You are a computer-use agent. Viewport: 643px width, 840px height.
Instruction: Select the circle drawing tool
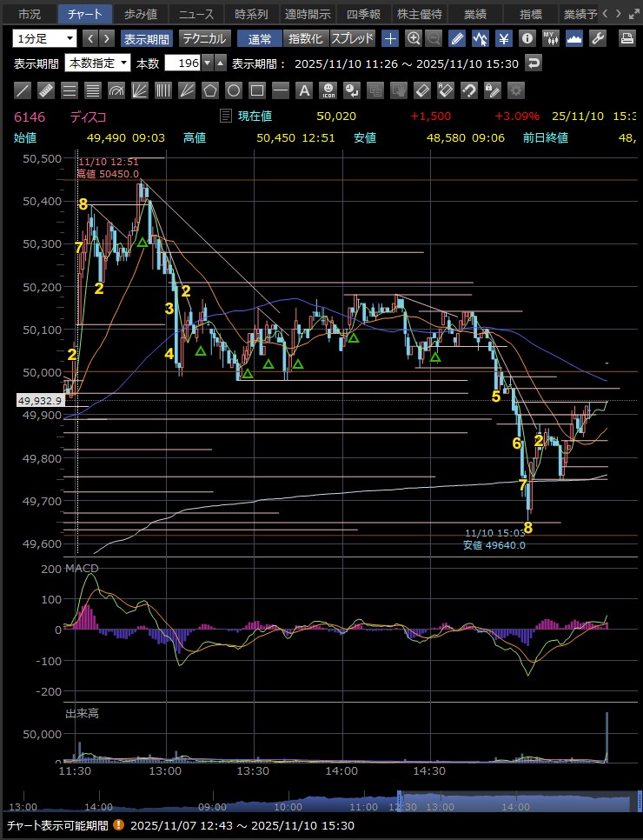click(x=234, y=90)
